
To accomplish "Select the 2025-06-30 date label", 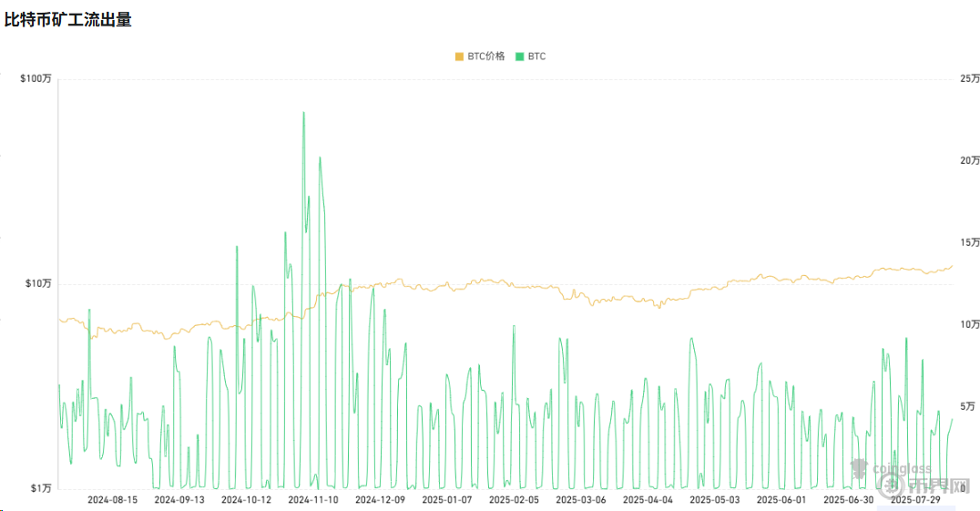I will (848, 500).
